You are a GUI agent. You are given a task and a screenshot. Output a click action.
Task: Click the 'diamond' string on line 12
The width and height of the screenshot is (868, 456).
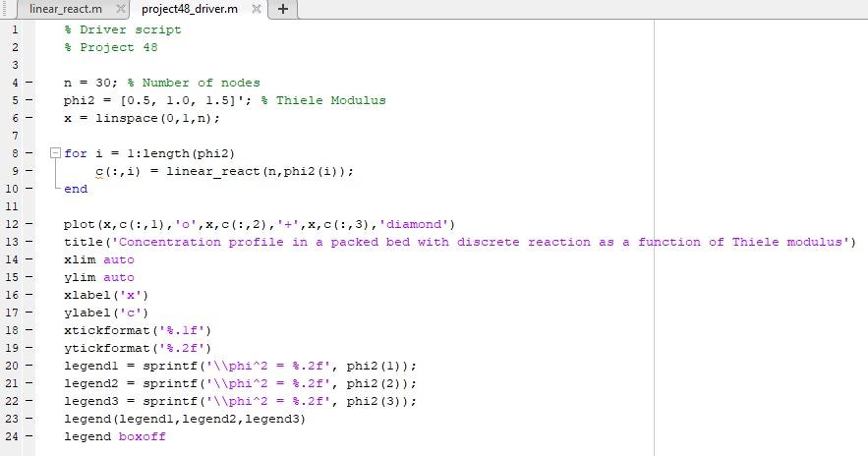(414, 225)
